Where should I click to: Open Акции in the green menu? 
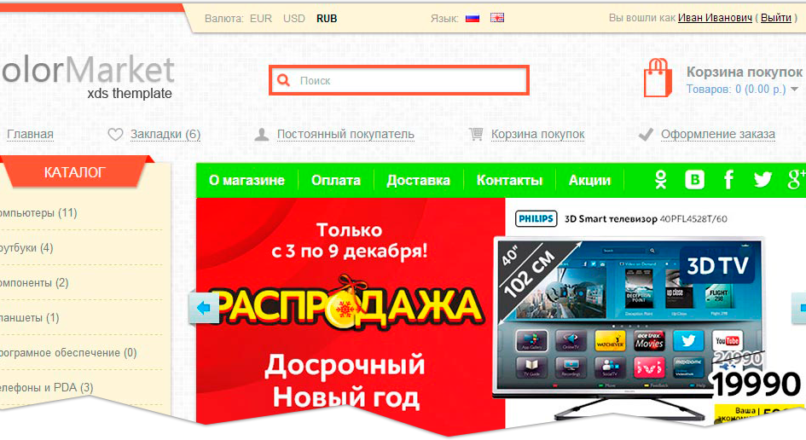pyautogui.click(x=590, y=180)
